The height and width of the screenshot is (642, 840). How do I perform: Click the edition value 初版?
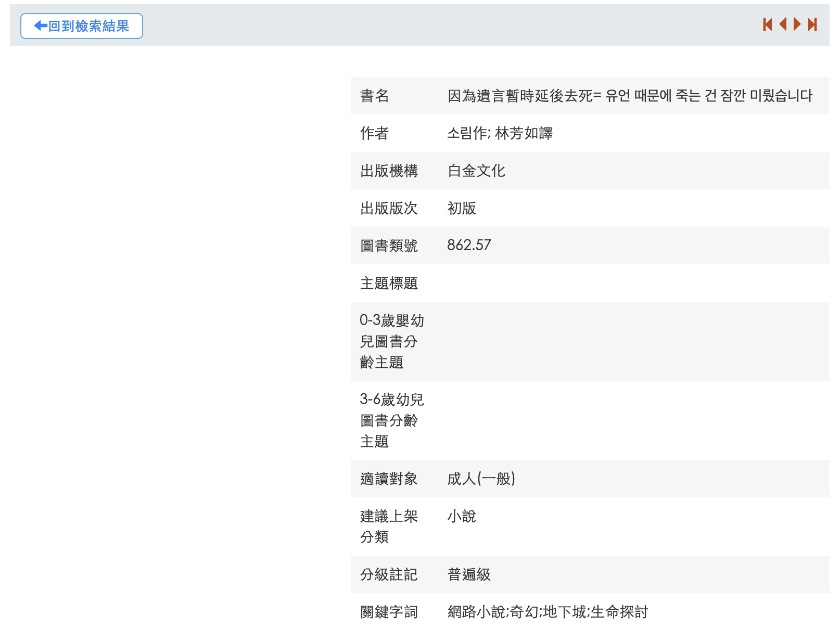coord(462,208)
